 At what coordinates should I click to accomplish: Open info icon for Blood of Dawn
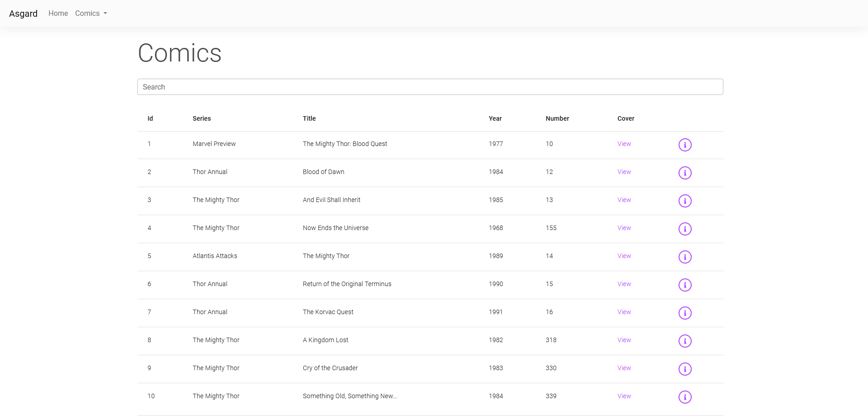click(685, 173)
